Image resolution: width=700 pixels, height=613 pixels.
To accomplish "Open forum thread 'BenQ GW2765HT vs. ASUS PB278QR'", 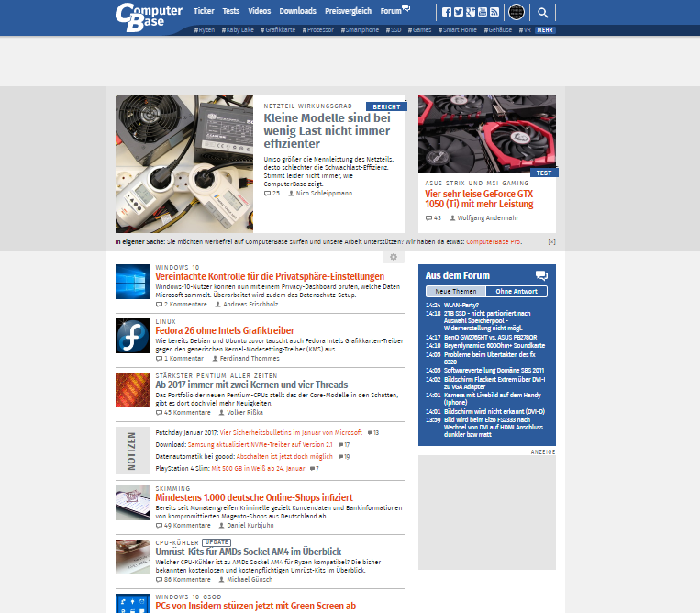I will pos(490,338).
